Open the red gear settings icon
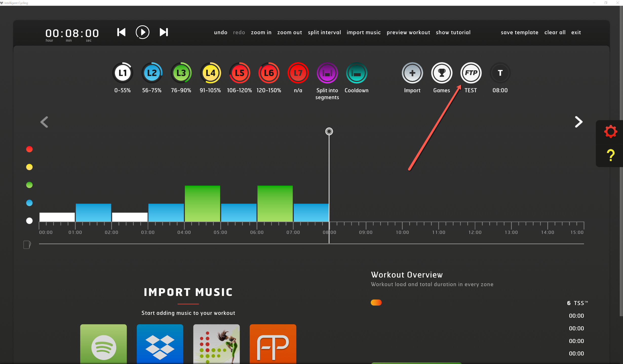Image resolution: width=623 pixels, height=364 pixels. tap(610, 132)
